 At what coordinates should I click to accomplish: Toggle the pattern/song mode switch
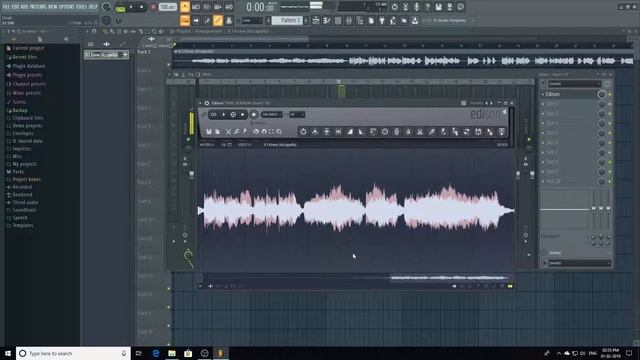pyautogui.click(x=120, y=7)
